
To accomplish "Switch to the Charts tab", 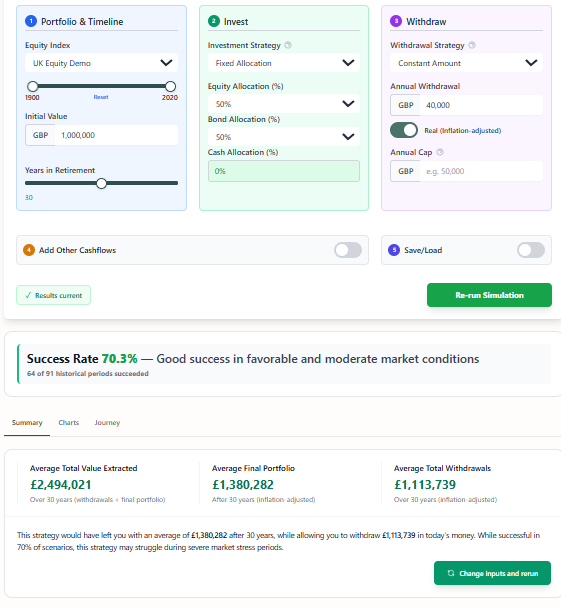I will (x=69, y=422).
